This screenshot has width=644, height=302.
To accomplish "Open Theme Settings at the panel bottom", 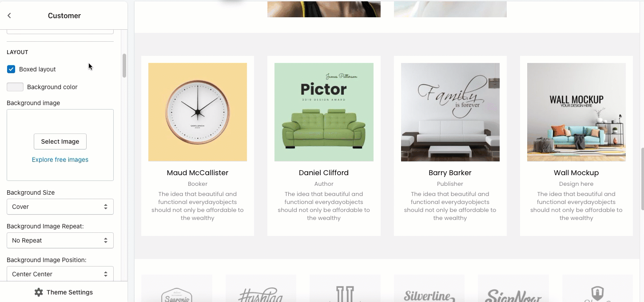I will pyautogui.click(x=64, y=292).
